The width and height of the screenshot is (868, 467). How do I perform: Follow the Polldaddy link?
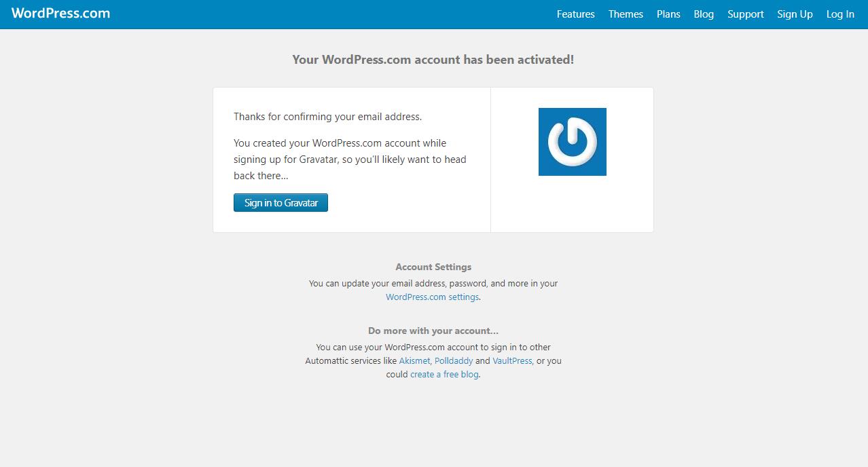tap(454, 360)
